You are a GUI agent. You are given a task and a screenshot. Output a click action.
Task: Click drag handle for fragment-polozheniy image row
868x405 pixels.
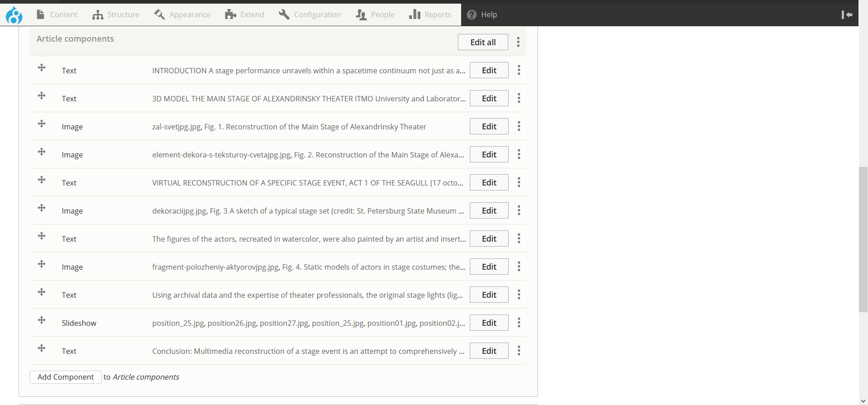coord(42,264)
